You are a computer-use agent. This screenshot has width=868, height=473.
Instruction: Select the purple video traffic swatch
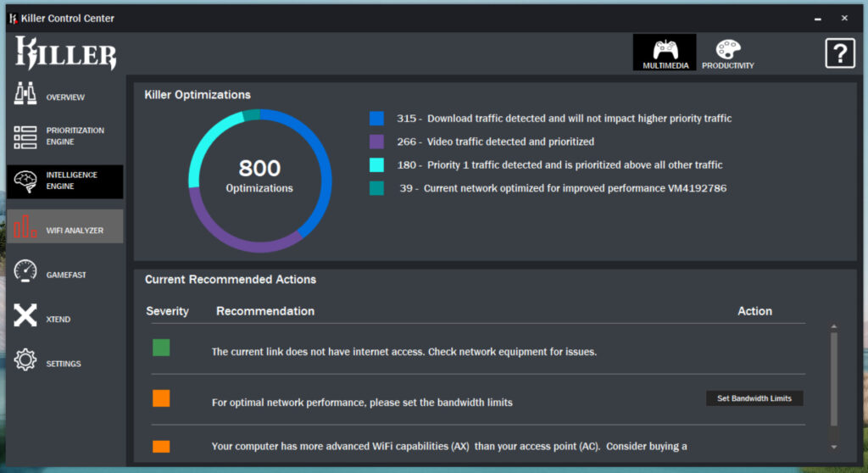(x=376, y=142)
